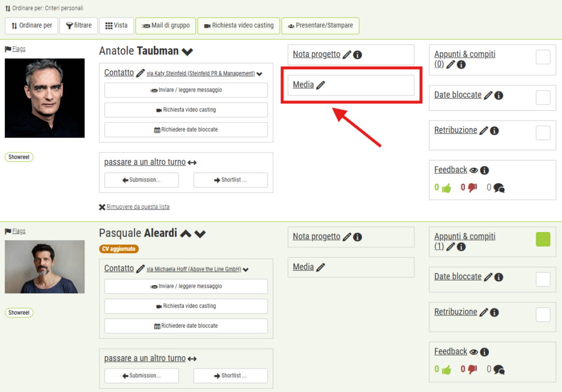Viewport: 562px width, 392px height.
Task: Click Shortlist button for Anatole Taubman
Action: pyautogui.click(x=231, y=180)
